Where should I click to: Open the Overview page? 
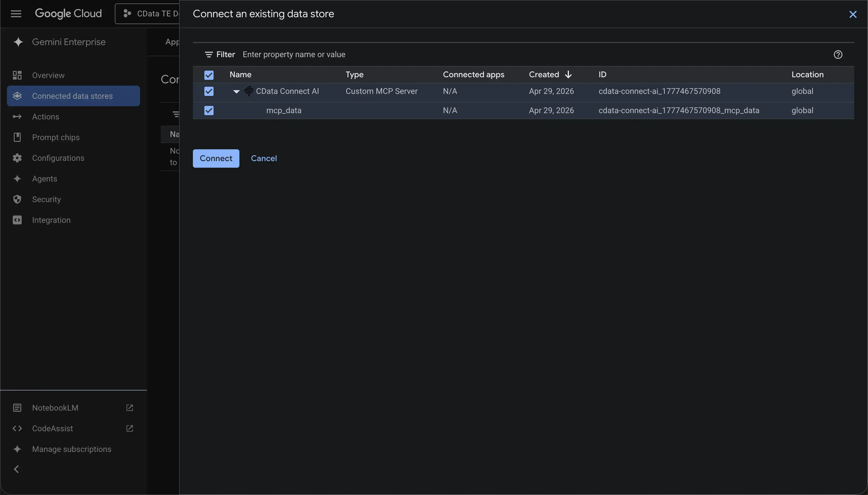pos(73,75)
